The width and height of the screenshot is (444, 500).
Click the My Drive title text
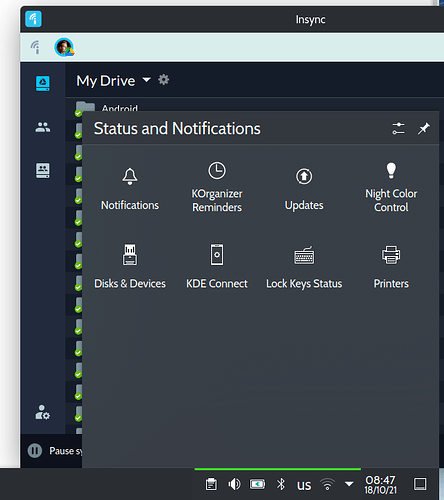[x=106, y=81]
